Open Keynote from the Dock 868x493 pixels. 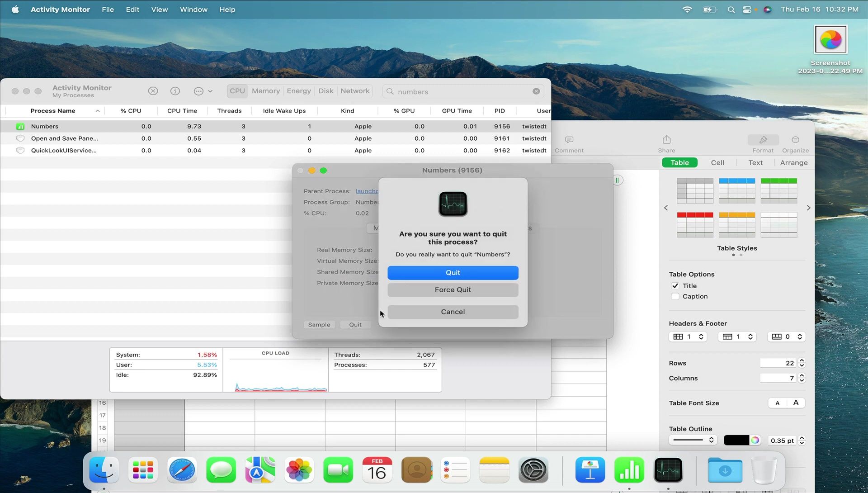[590, 470]
